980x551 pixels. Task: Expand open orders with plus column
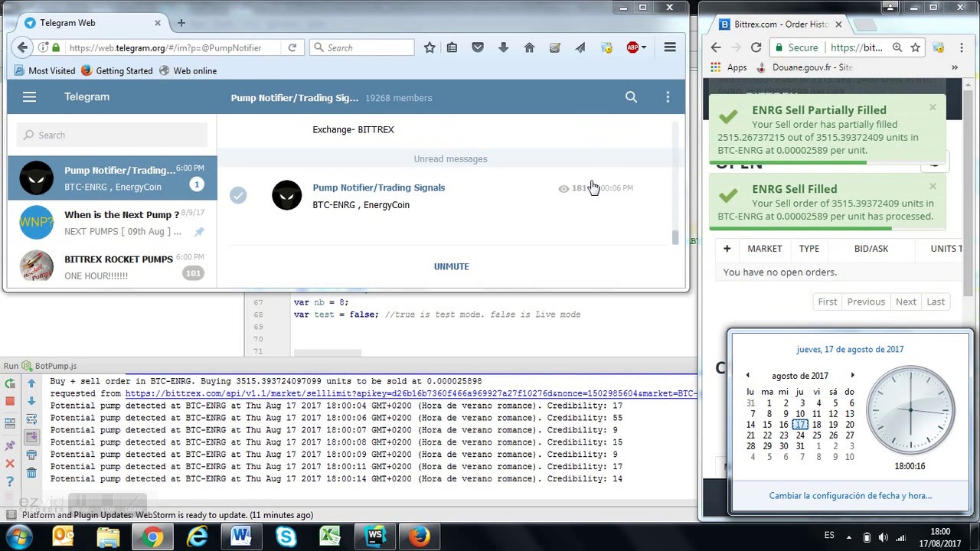point(727,249)
